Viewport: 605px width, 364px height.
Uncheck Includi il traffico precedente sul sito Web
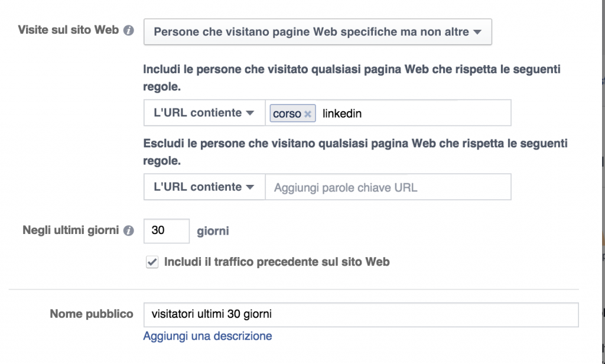[x=152, y=262]
